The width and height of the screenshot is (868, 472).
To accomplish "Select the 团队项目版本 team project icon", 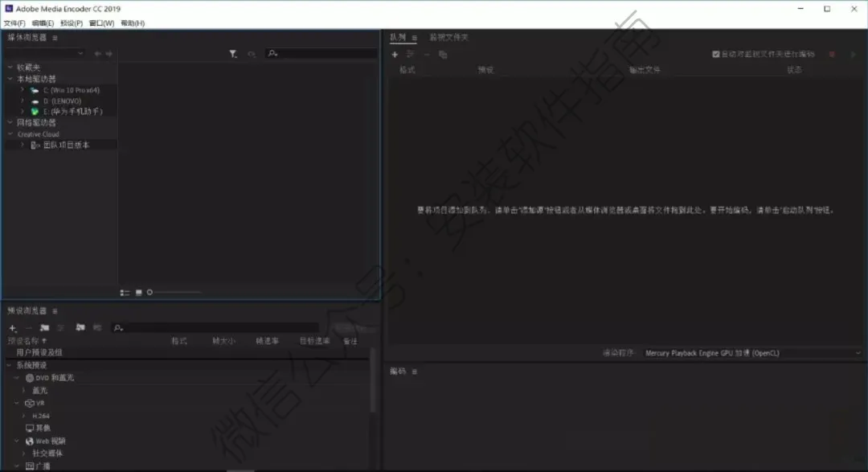I will [35, 146].
